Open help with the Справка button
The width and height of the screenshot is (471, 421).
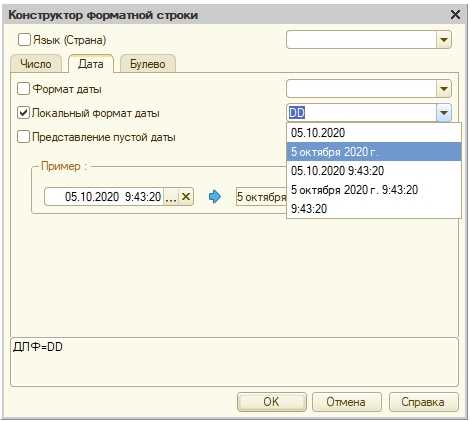click(423, 402)
